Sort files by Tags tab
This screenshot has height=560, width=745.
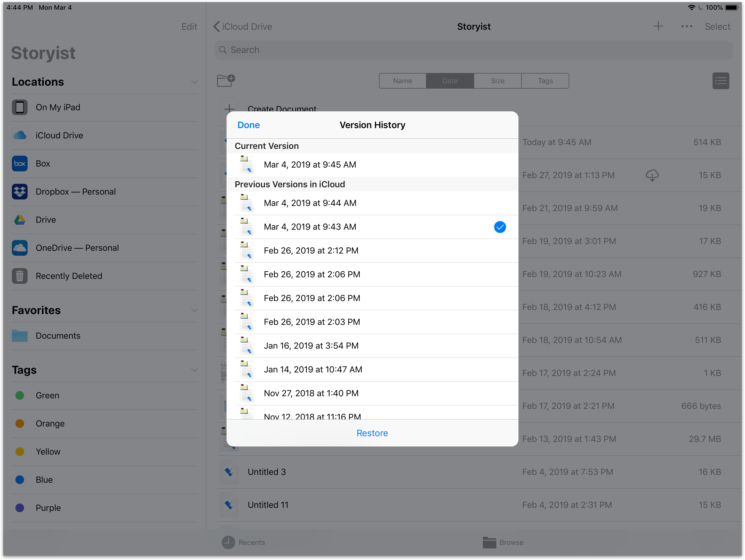[545, 81]
